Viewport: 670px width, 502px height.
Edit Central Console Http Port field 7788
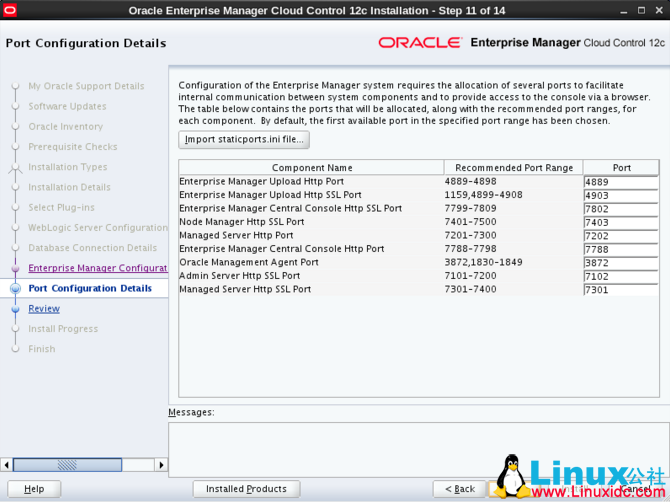620,249
